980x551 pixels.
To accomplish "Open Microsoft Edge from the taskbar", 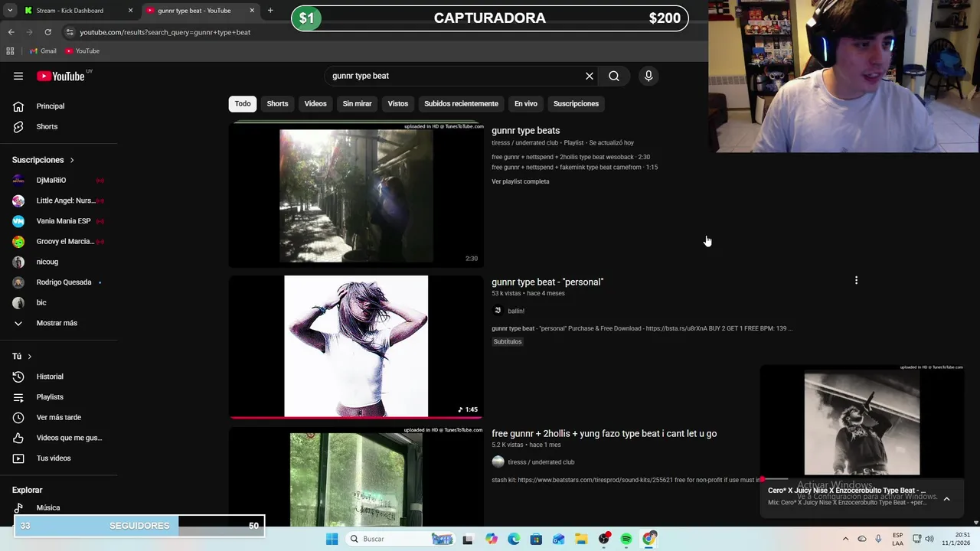I will click(514, 539).
